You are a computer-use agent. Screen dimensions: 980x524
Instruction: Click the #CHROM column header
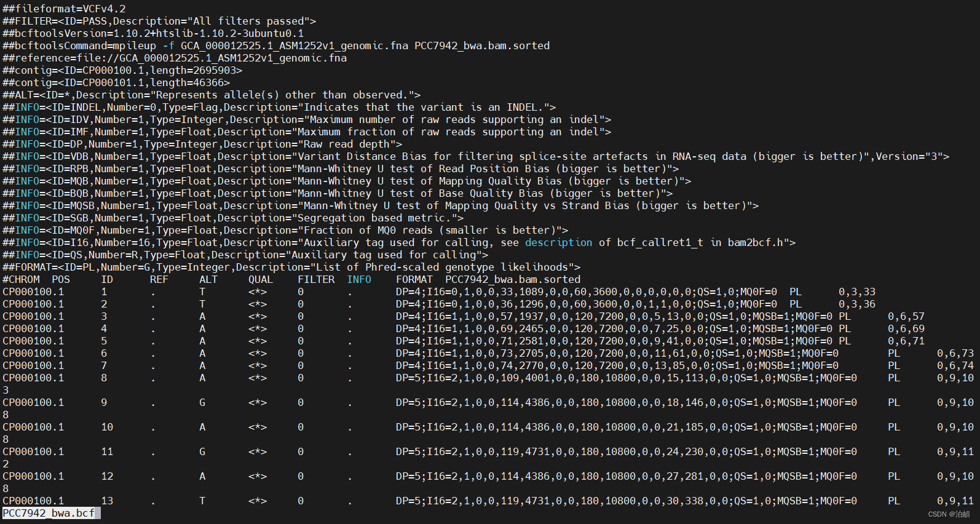click(x=21, y=279)
